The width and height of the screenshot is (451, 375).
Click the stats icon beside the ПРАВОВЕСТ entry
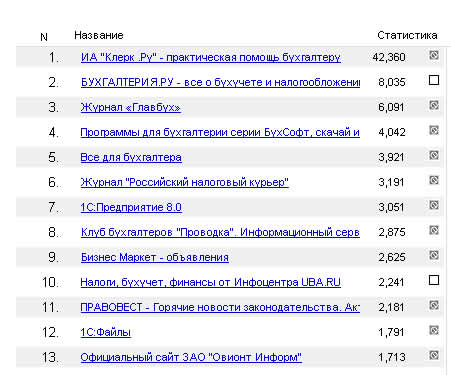[434, 305]
